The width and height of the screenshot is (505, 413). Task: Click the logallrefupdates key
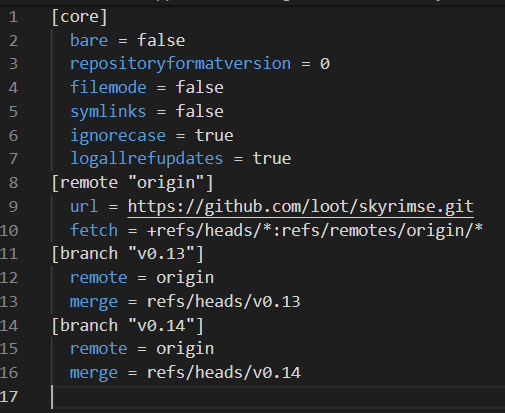click(x=146, y=158)
